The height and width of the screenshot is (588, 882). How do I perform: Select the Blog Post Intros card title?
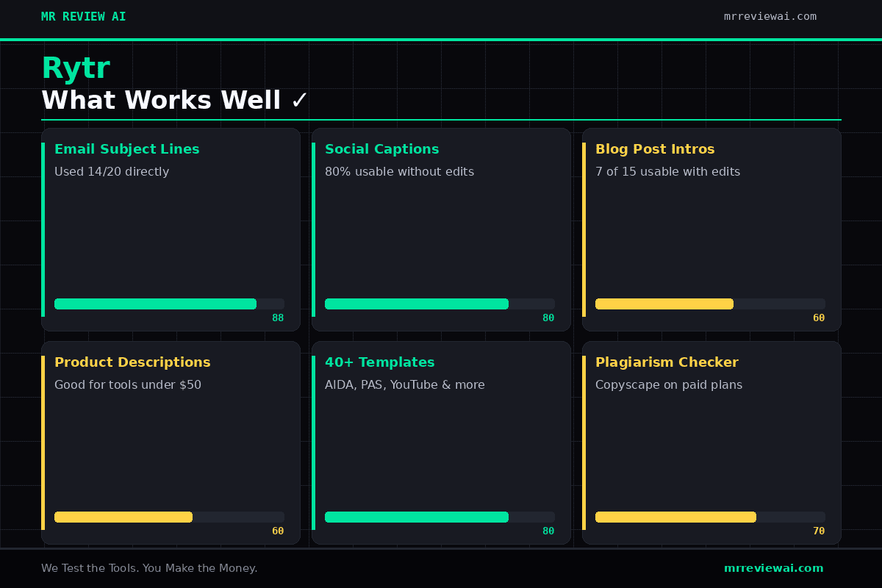pos(655,149)
